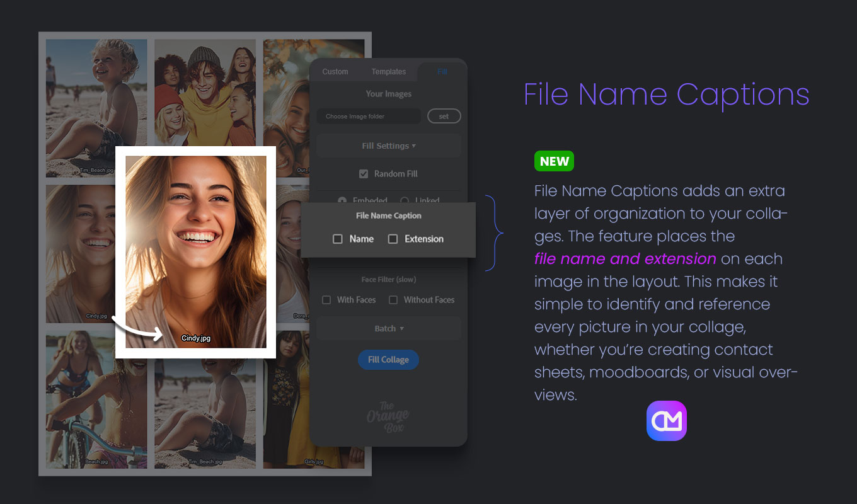Enable the Extension caption checkbox

click(x=393, y=239)
